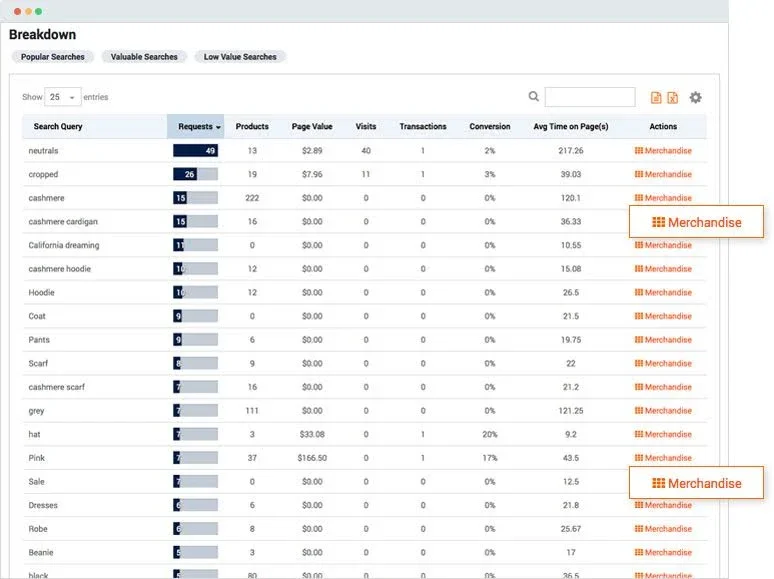Click the Breakdown heading
Screen dimensions: 774x579
point(42,35)
